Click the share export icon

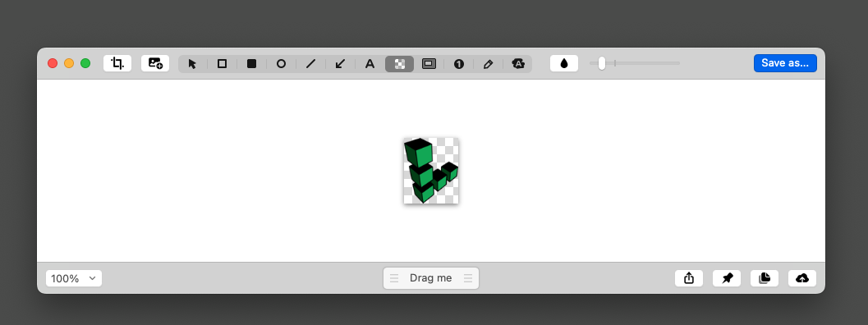tap(689, 278)
